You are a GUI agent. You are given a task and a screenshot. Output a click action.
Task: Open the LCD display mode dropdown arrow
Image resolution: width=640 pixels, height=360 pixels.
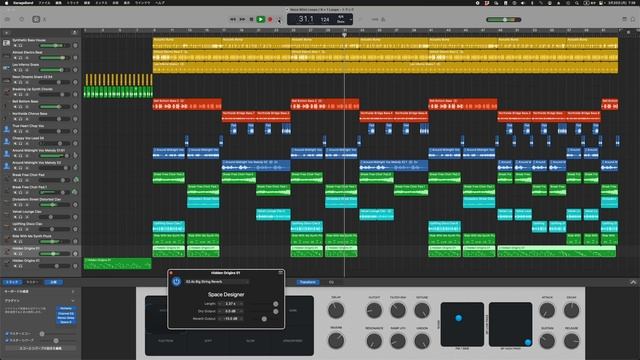click(351, 19)
